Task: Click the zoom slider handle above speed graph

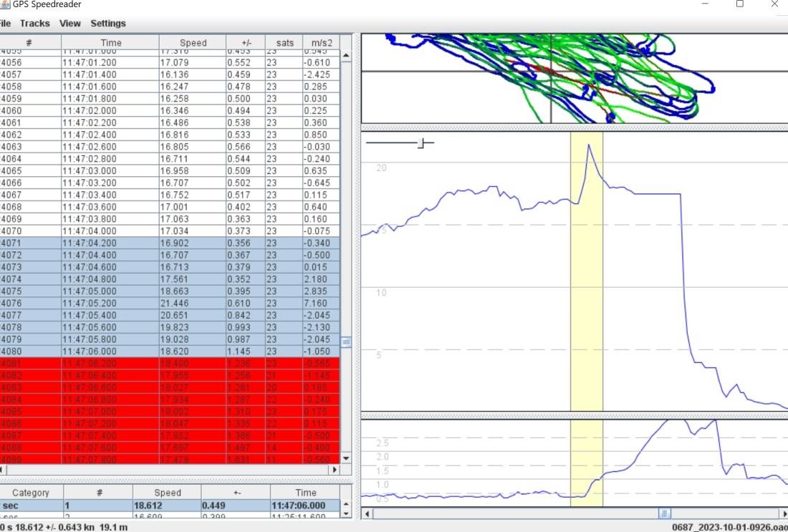Action: 421,144
